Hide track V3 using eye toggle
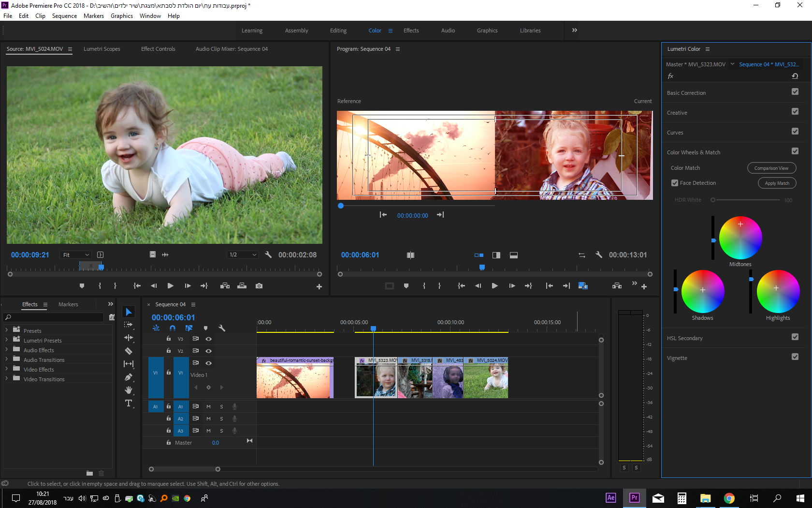The image size is (812, 508). click(x=209, y=339)
